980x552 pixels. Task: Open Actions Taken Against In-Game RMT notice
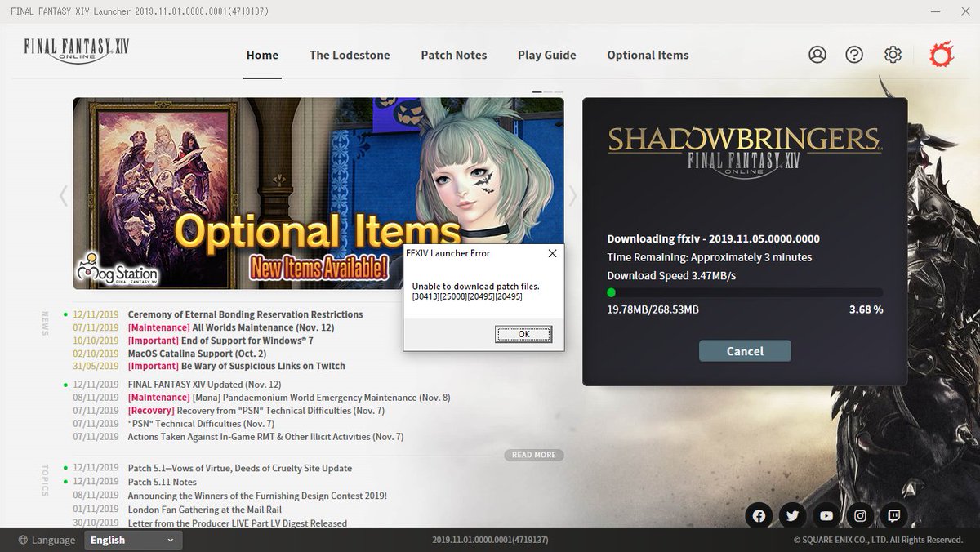(265, 437)
